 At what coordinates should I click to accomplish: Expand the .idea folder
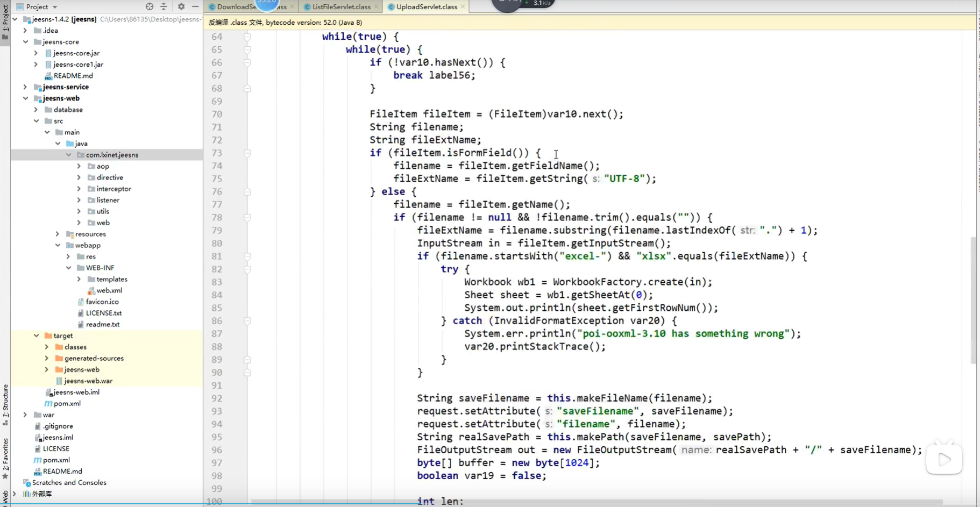pyautogui.click(x=25, y=31)
